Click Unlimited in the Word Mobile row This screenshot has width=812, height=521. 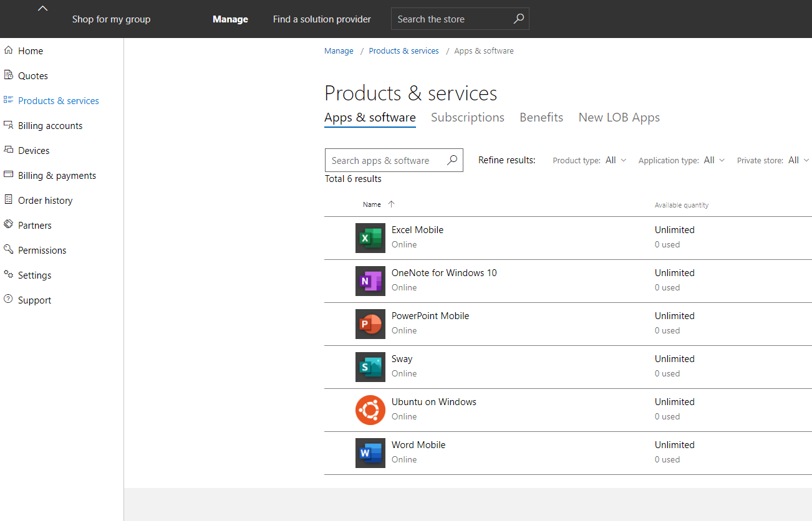[674, 445]
